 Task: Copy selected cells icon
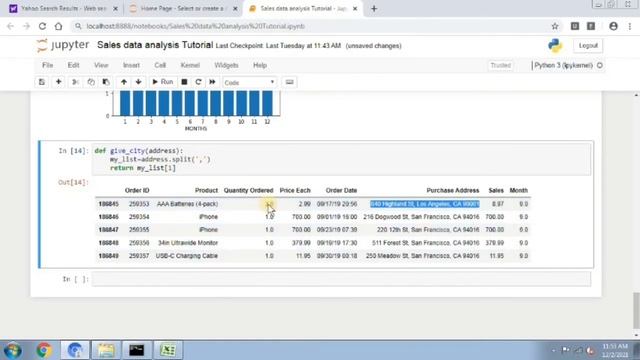(91, 82)
